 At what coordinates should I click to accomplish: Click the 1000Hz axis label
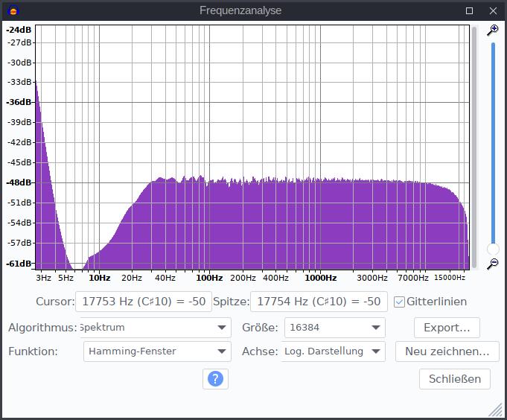pyautogui.click(x=321, y=278)
